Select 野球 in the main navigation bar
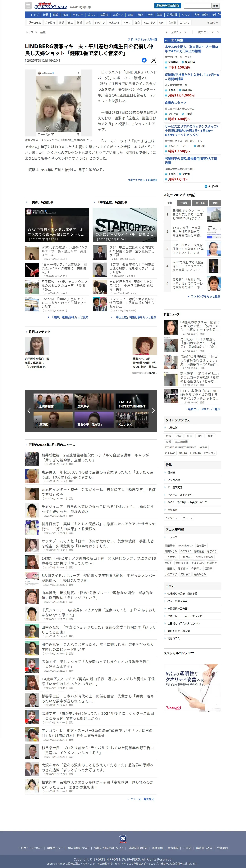Viewport: 246px width, 868px height. pyautogui.click(x=55, y=15)
